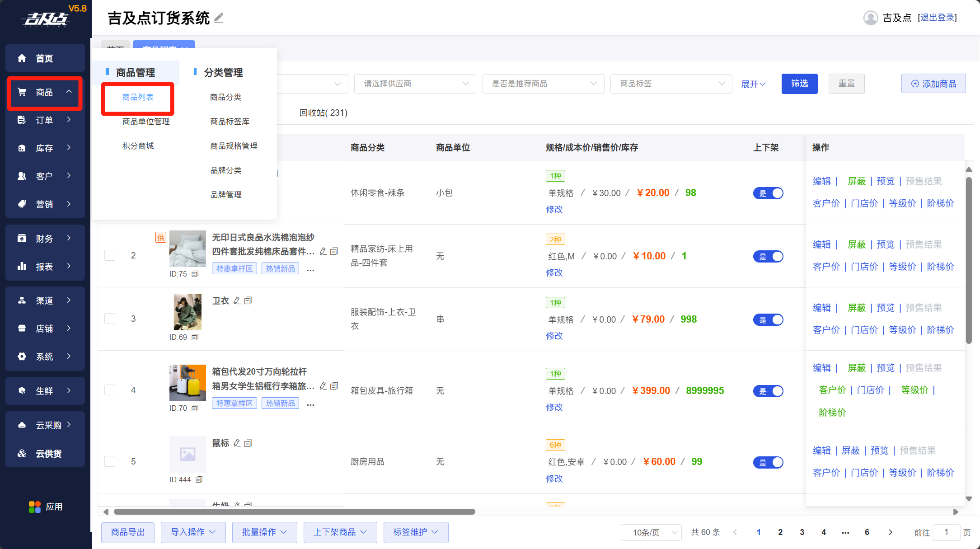Toggle off shelf switch for 卫衣 row
Image resolution: width=980 pixels, height=549 pixels.
768,319
